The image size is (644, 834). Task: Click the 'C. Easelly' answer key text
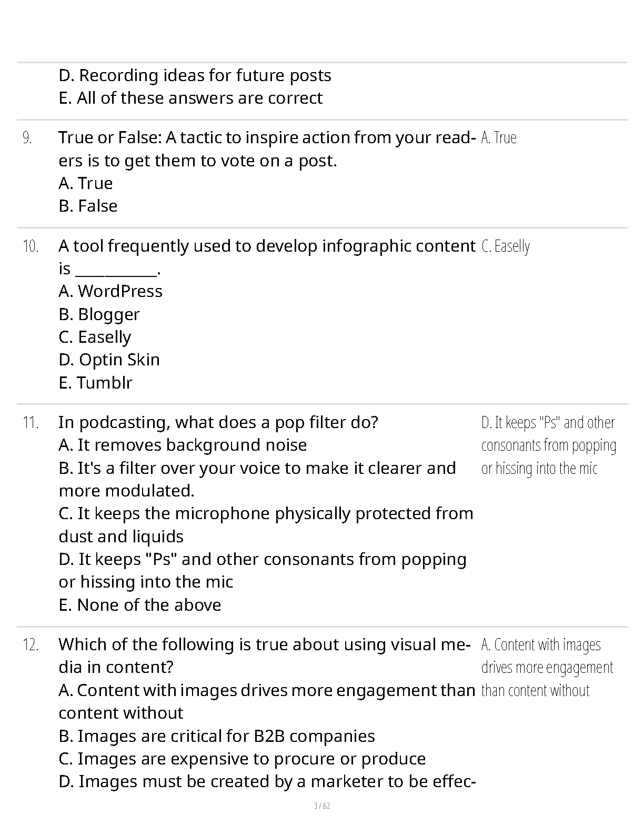point(506,246)
